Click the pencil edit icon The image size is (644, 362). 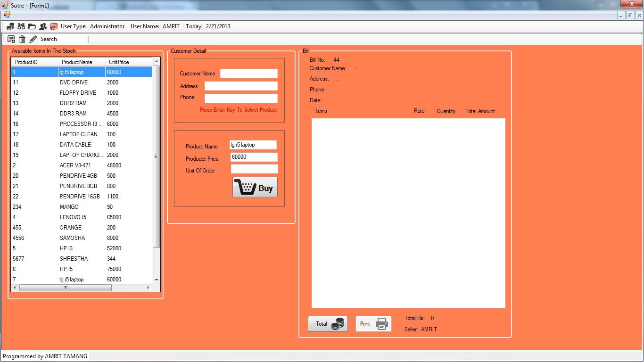tap(33, 39)
